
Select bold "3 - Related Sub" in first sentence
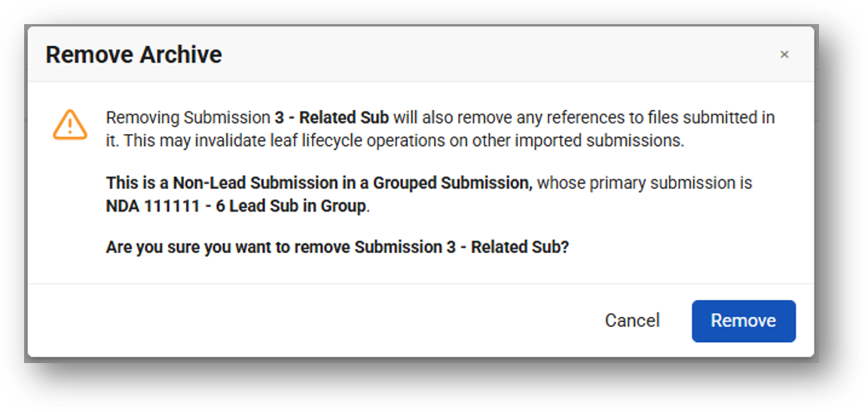tap(332, 117)
